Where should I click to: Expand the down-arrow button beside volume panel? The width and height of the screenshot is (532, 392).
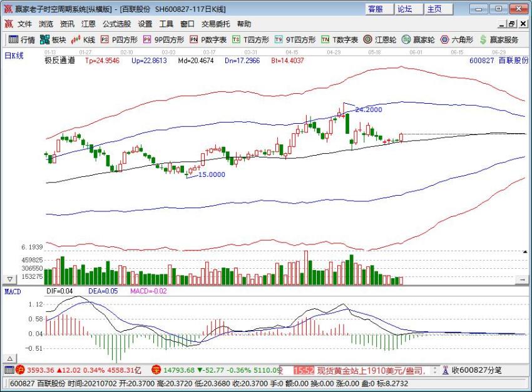click(x=10, y=279)
